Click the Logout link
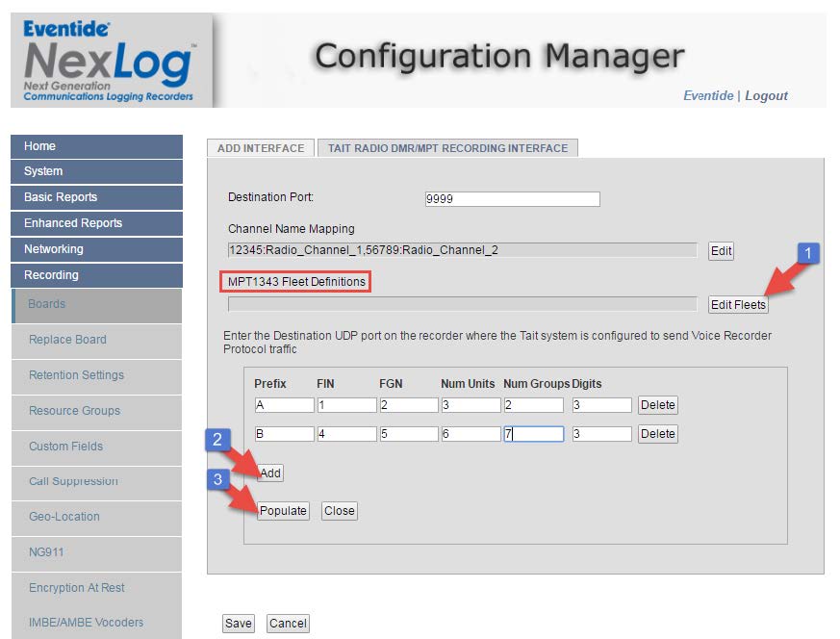The image size is (840, 639). (766, 96)
